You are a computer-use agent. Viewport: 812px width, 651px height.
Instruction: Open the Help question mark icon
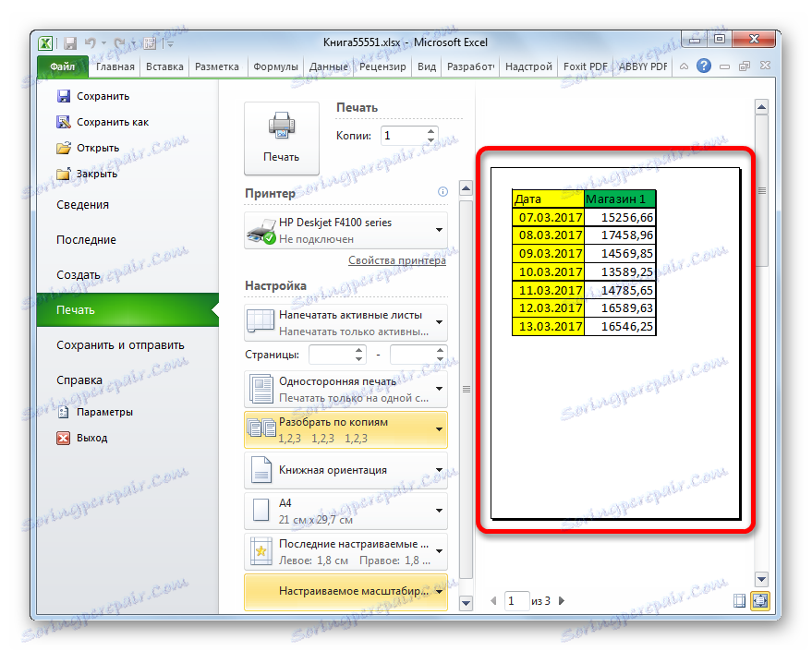point(703,66)
